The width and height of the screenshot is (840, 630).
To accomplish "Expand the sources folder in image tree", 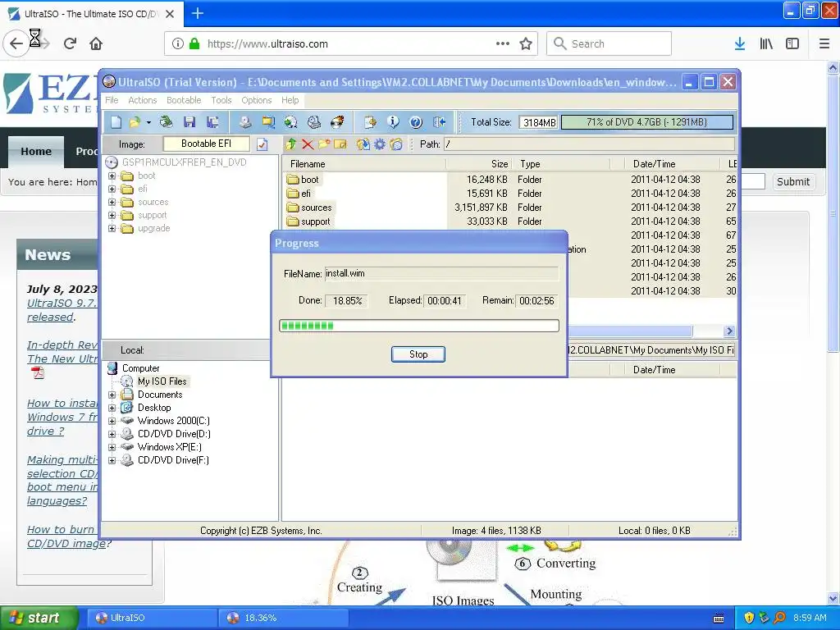I will 112,202.
